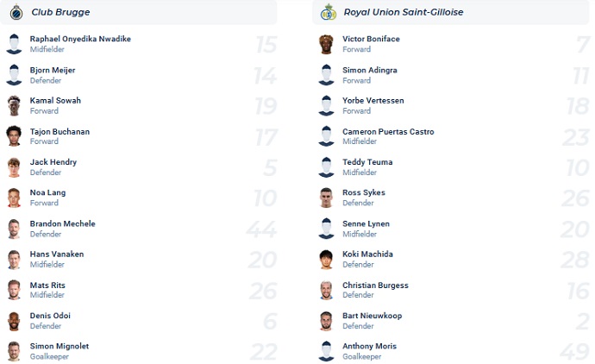The height and width of the screenshot is (364, 595).
Task: Open Tajon Buchanan's player photo
Action: click(14, 136)
